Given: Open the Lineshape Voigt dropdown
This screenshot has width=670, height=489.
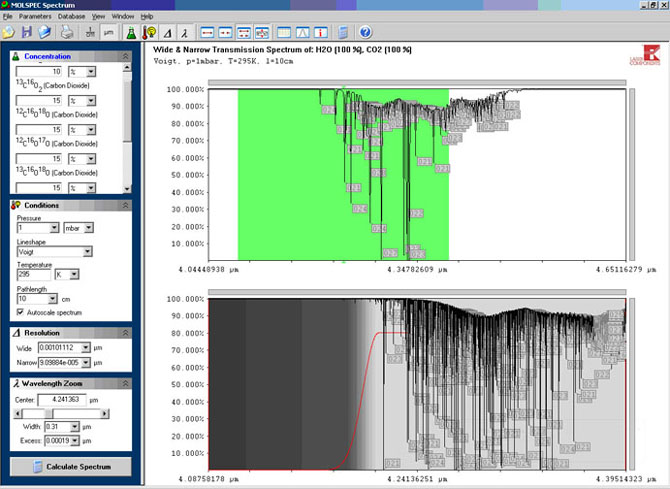Looking at the screenshot, I should 88,253.
